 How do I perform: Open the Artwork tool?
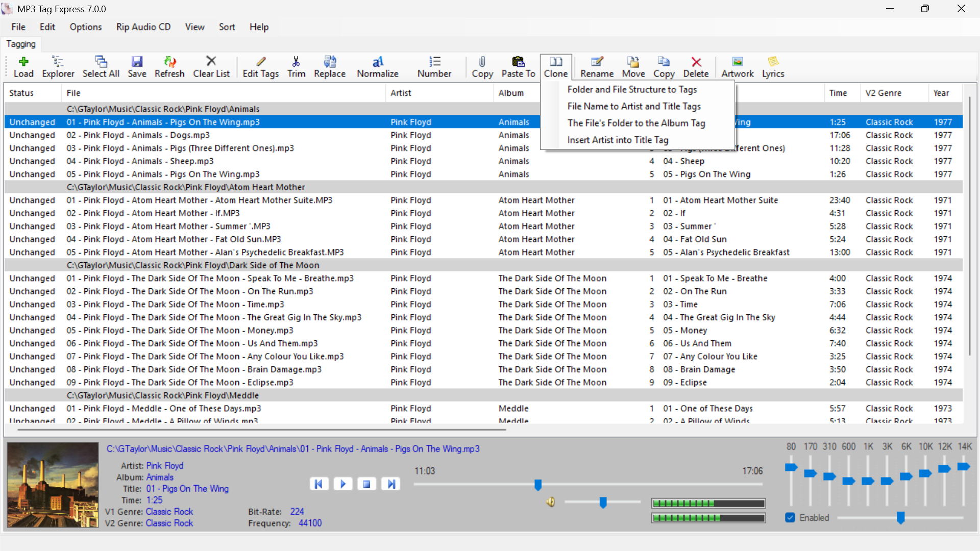(738, 67)
